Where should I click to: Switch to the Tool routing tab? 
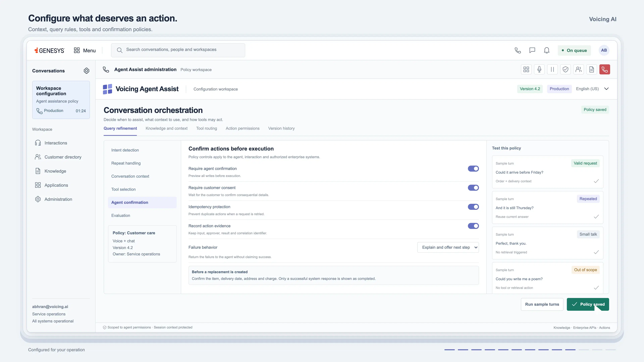point(206,128)
